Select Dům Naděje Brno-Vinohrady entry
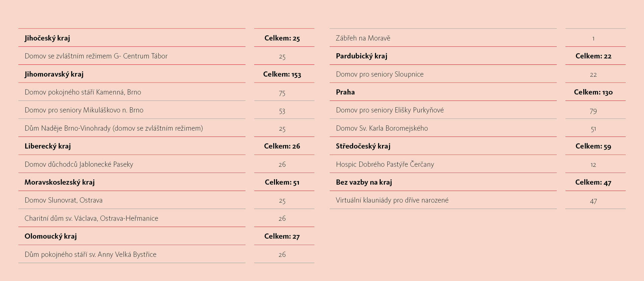The width and height of the screenshot is (644, 281). (114, 128)
